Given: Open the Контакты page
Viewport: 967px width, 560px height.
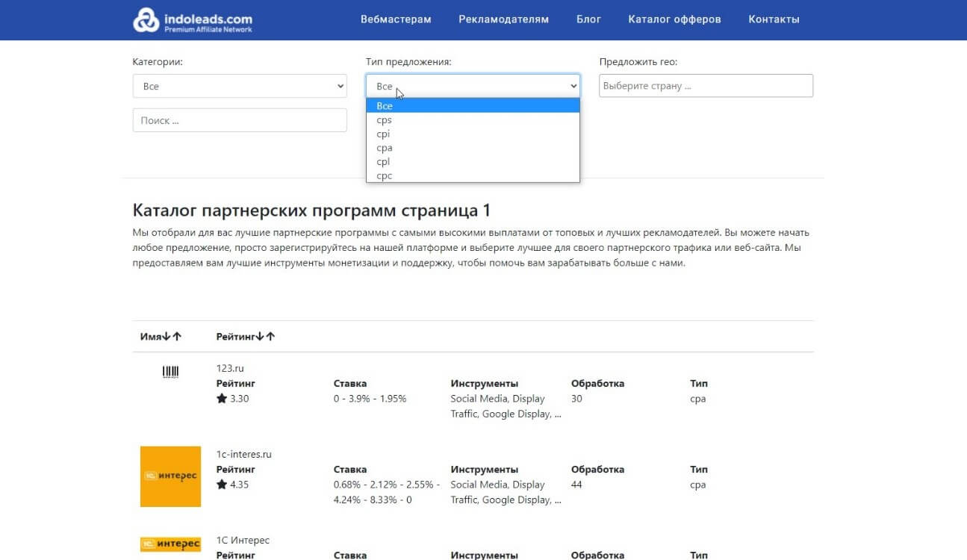Looking at the screenshot, I should pyautogui.click(x=774, y=19).
